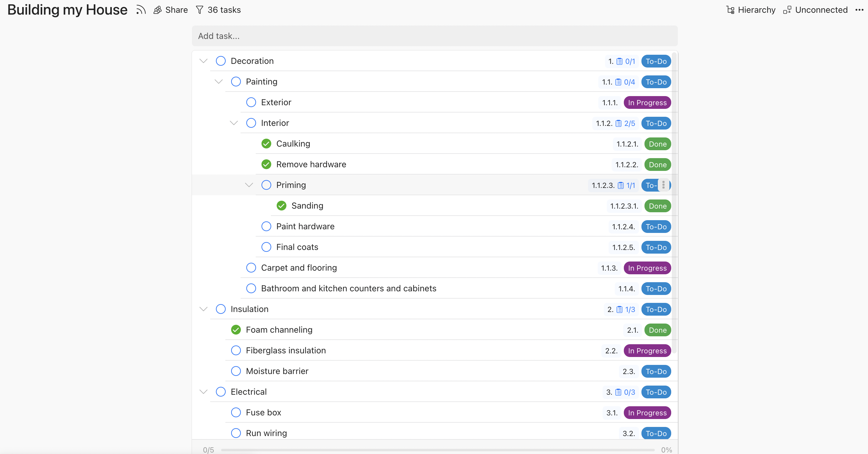Click the Share people icon
The width and height of the screenshot is (868, 454).
[157, 10]
